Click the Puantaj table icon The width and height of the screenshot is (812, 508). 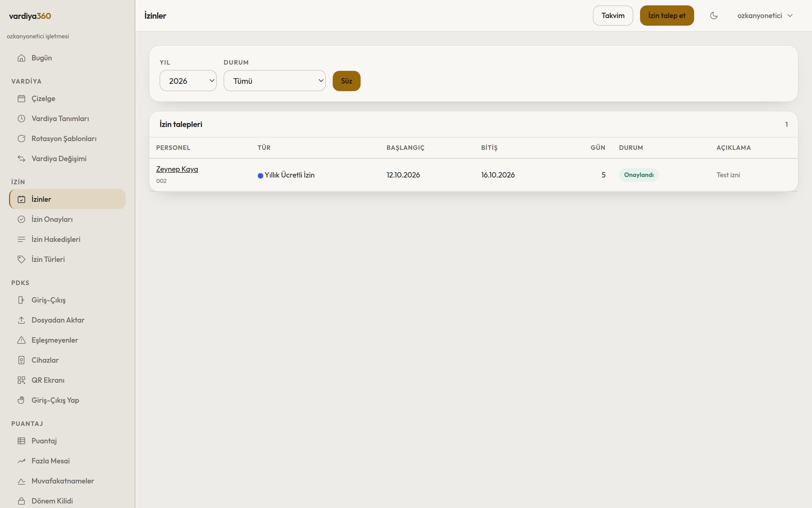21,441
